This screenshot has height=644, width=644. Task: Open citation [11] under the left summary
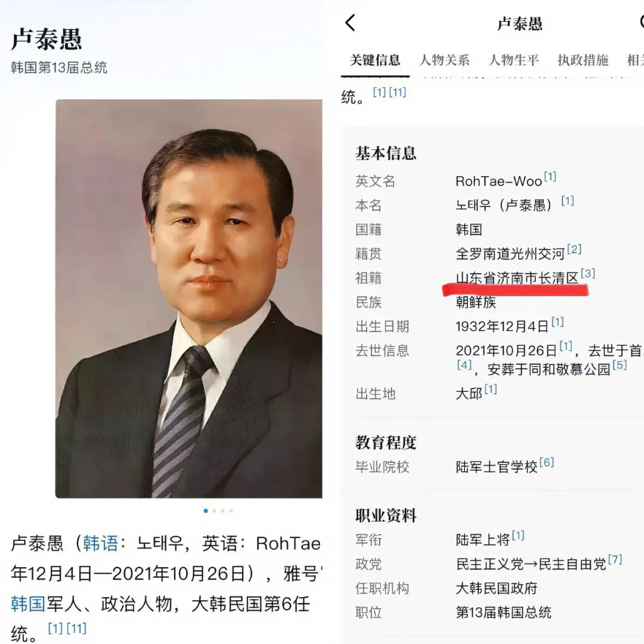click(x=77, y=628)
